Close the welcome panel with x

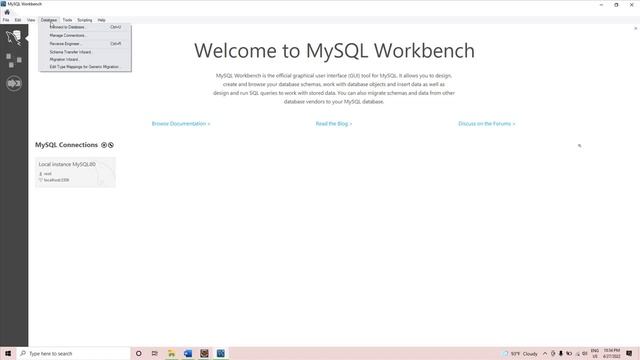pyautogui.click(x=636, y=29)
